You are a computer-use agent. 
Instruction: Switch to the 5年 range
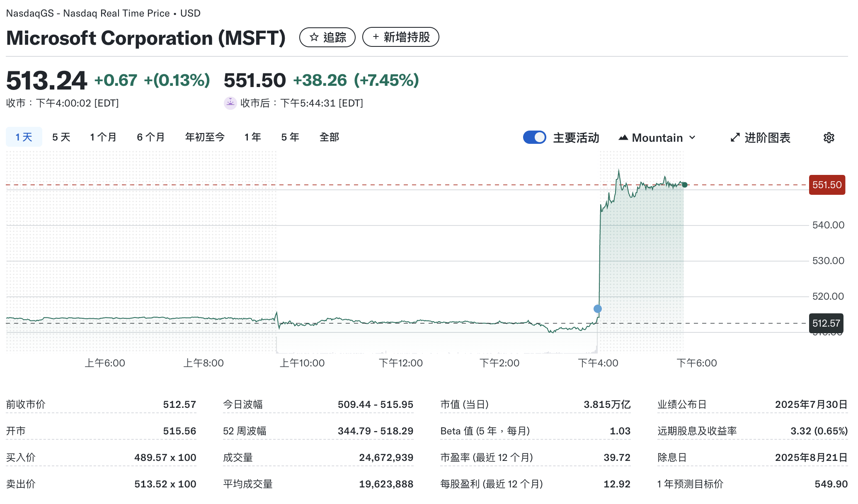[x=289, y=137]
